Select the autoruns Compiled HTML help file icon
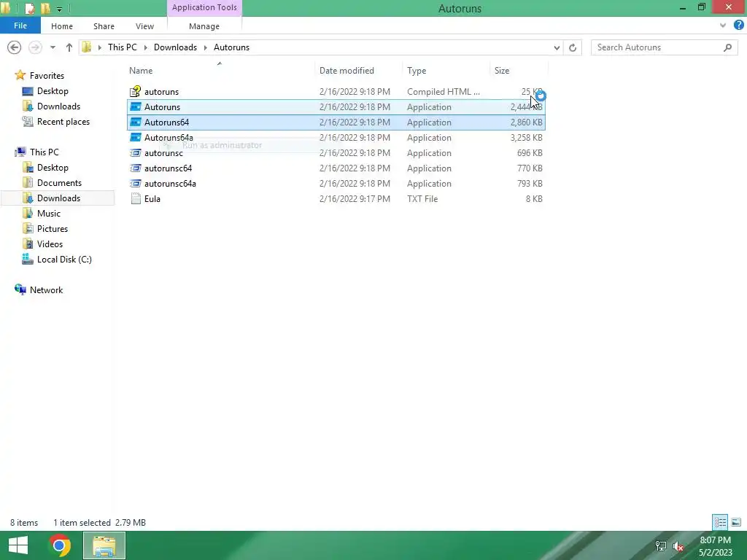Image resolution: width=747 pixels, height=560 pixels. 136,91
